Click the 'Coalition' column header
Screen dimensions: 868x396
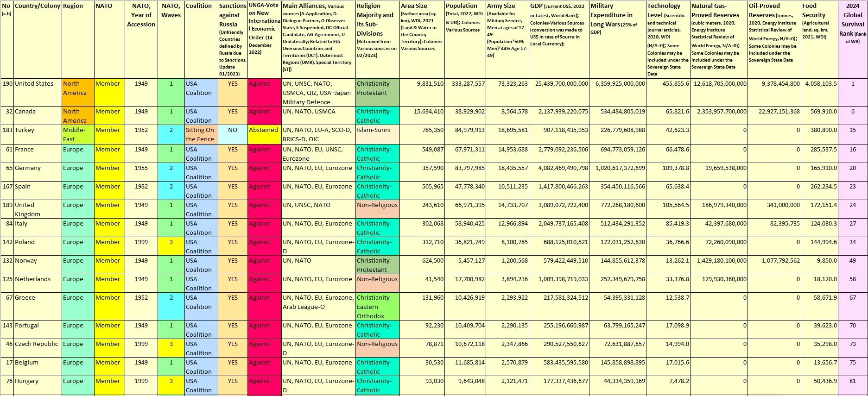click(201, 39)
